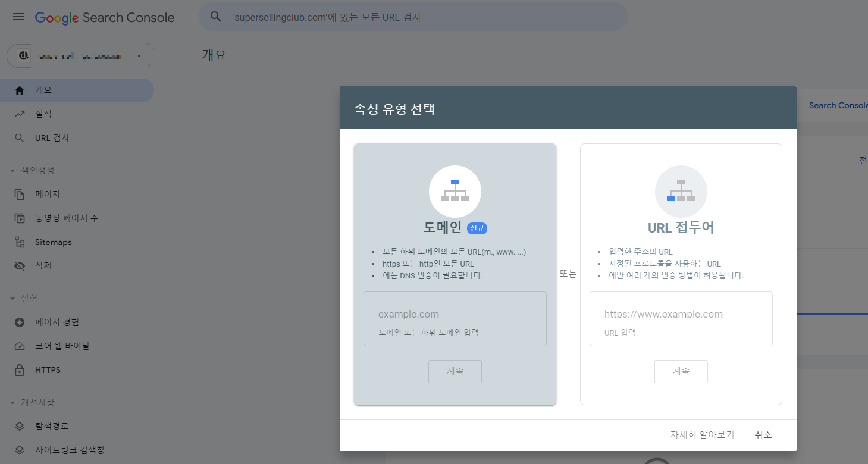868x464 pixels.
Task: Click the Google Search Console logo
Action: (105, 18)
